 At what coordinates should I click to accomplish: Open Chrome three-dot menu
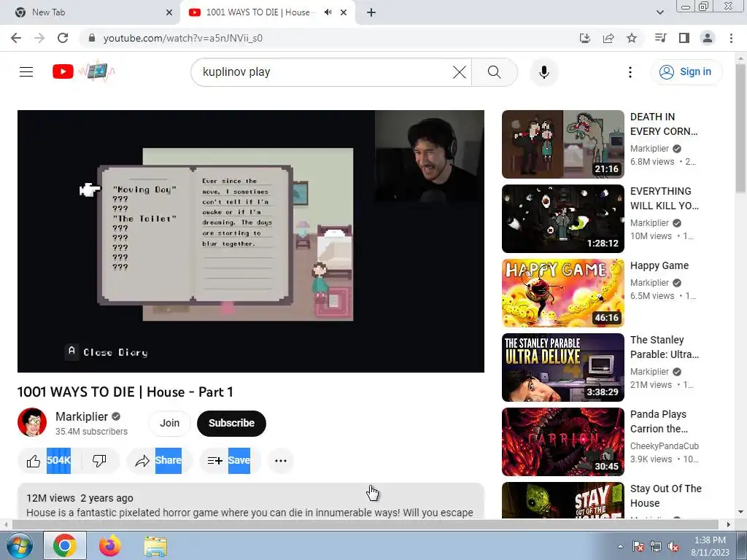pos(731,38)
